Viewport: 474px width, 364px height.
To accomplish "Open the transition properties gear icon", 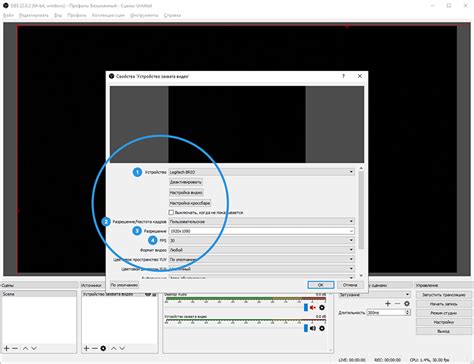I will point(407,303).
